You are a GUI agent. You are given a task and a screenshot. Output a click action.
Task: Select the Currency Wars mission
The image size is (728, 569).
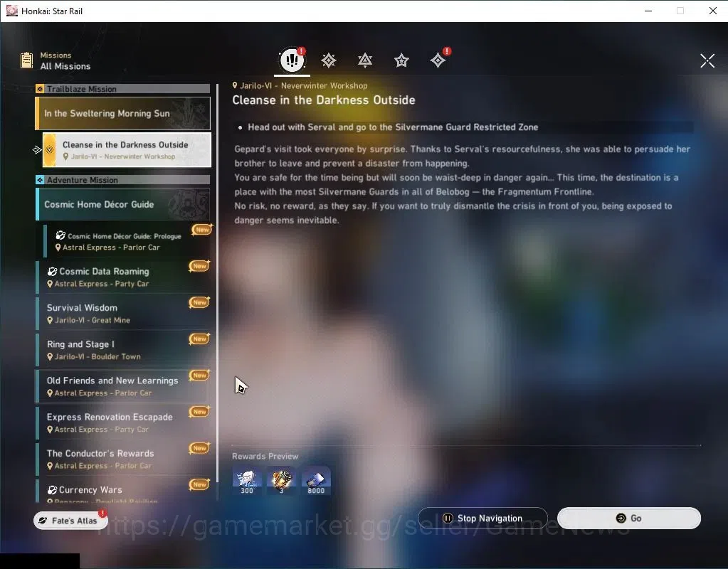pos(123,491)
